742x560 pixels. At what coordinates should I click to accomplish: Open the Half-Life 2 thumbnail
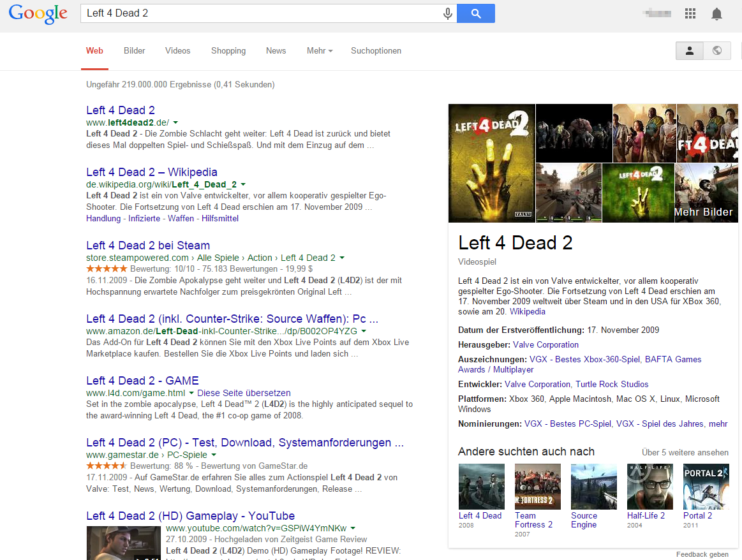(650, 486)
